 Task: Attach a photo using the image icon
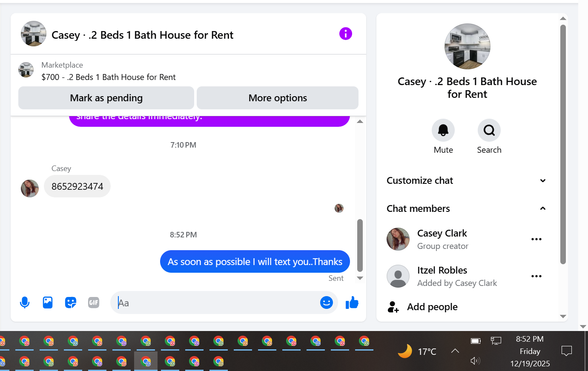click(x=48, y=303)
